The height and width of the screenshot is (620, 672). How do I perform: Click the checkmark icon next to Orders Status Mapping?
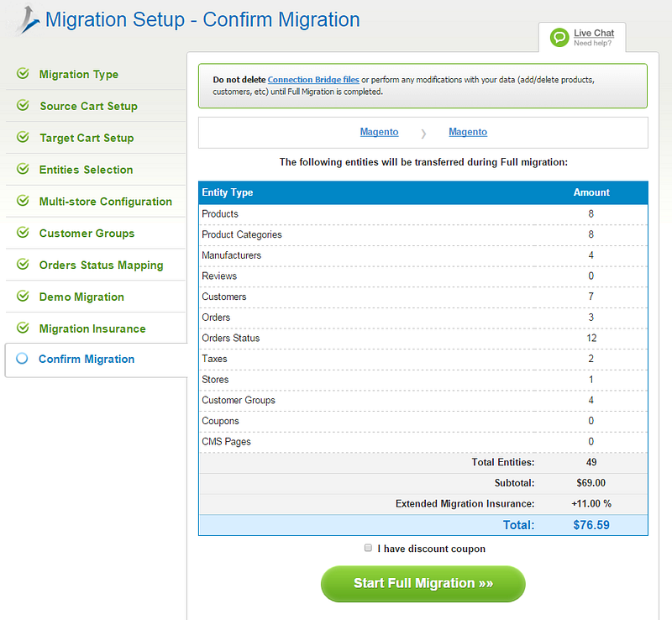pos(23,264)
